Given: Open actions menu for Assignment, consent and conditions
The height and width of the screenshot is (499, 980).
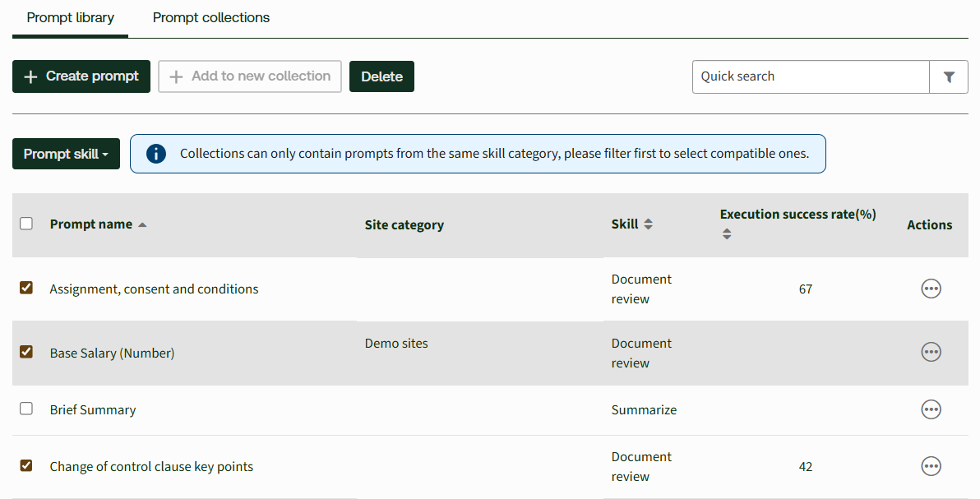Looking at the screenshot, I should pyautogui.click(x=931, y=289).
